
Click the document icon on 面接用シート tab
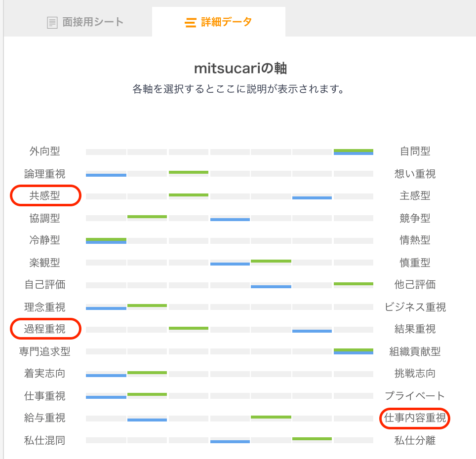52,22
